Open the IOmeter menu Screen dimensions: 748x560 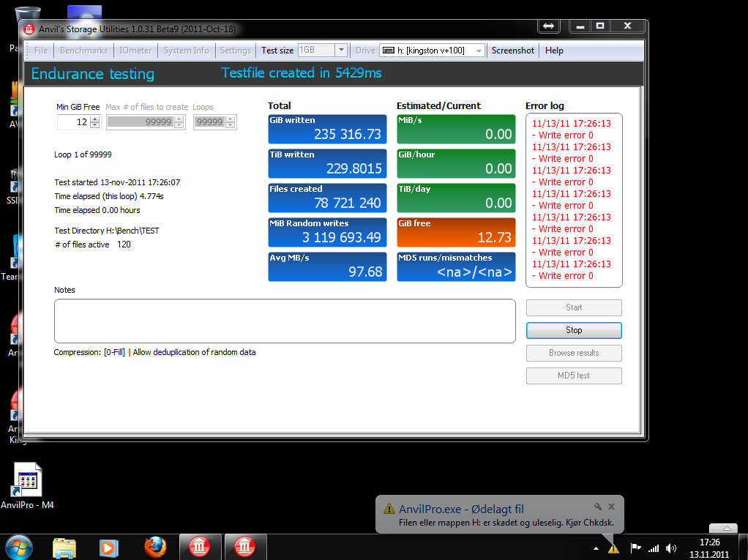[135, 51]
